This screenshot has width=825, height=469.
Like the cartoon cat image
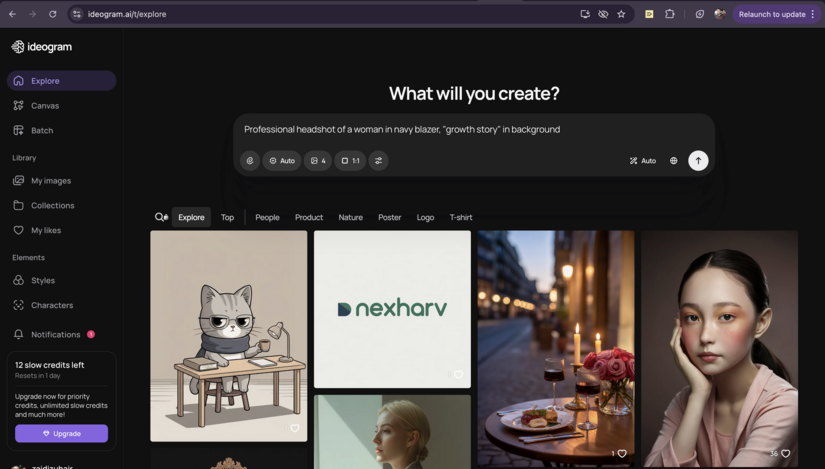click(295, 428)
